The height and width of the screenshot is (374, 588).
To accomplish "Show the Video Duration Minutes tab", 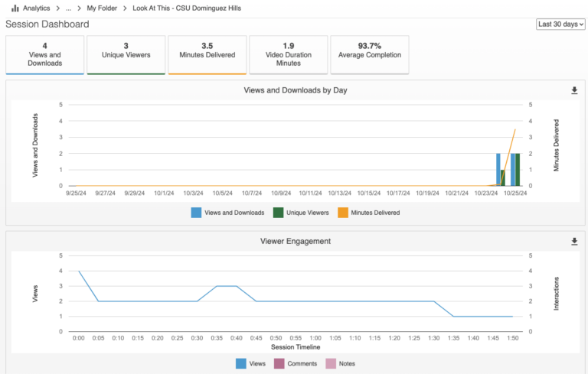I will pos(288,54).
